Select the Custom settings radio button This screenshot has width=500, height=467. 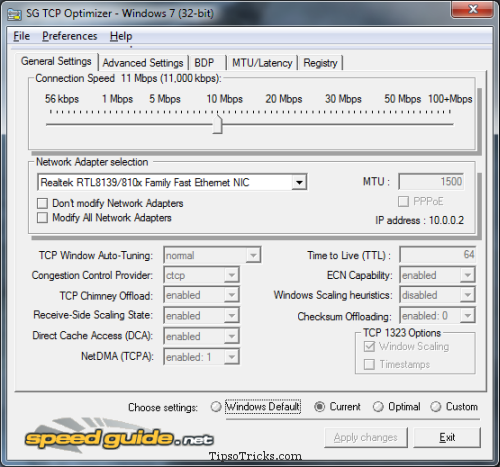pos(435,407)
